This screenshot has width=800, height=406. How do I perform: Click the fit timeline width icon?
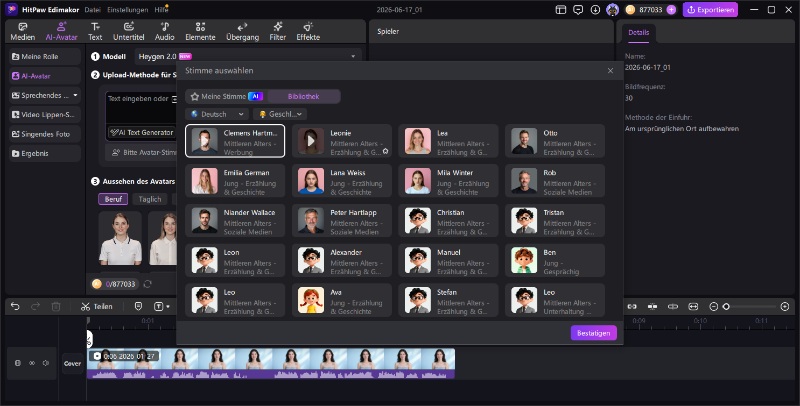(693, 307)
